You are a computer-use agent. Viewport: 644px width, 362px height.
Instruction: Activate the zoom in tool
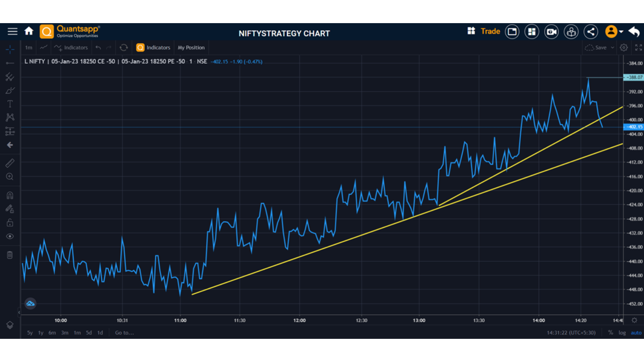10,177
